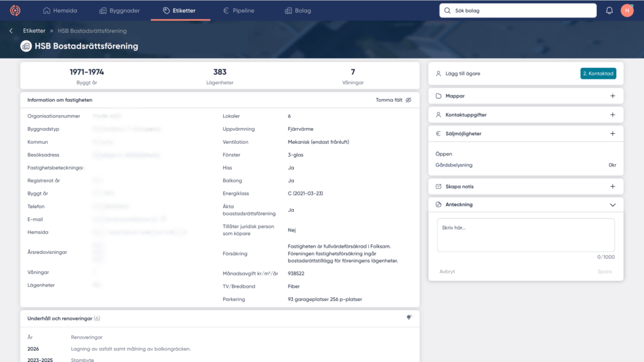The height and width of the screenshot is (362, 644).
Task: Click the Byggnader building icon
Action: (103, 11)
